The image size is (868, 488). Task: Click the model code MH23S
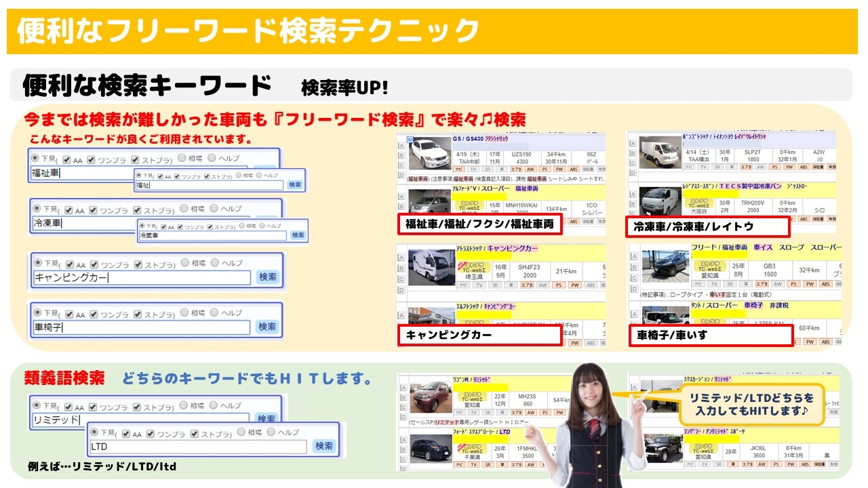(x=527, y=396)
